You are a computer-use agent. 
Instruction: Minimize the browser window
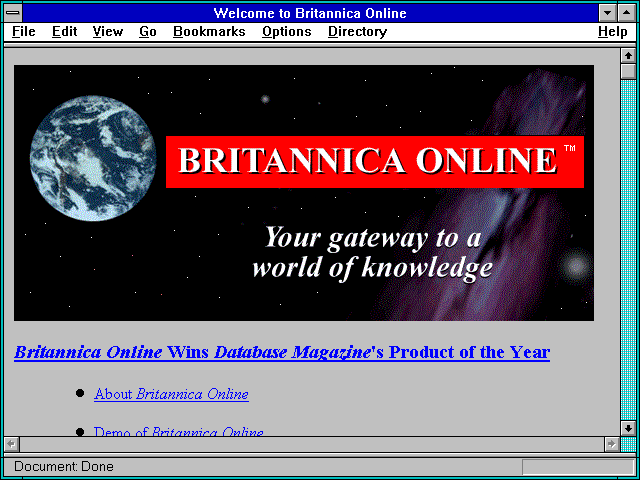(x=608, y=13)
